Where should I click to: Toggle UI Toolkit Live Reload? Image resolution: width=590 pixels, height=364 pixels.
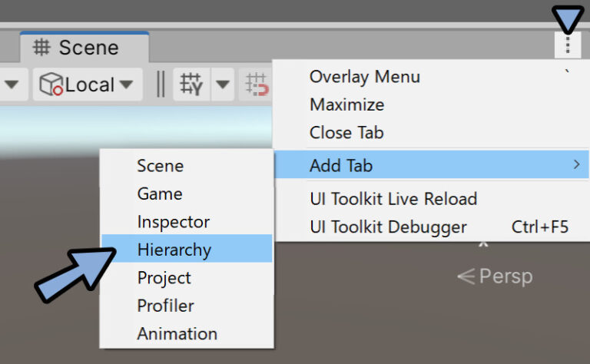click(x=393, y=199)
